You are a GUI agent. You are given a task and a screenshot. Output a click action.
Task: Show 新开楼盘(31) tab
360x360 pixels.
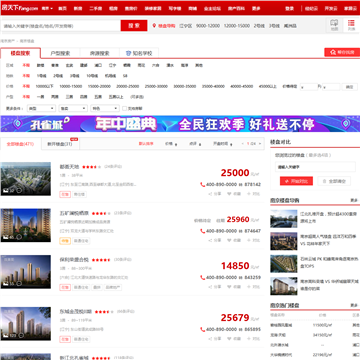point(60,144)
